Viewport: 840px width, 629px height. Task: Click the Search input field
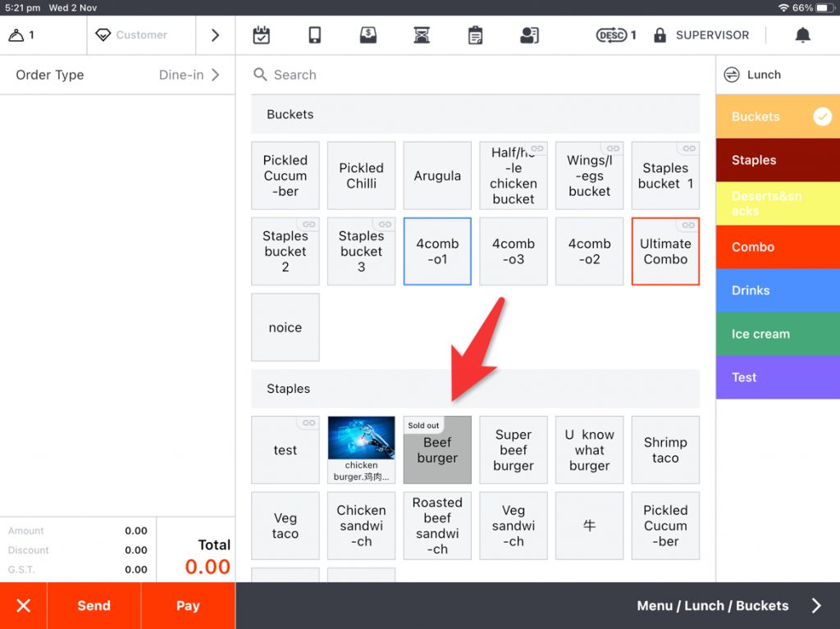click(x=476, y=75)
